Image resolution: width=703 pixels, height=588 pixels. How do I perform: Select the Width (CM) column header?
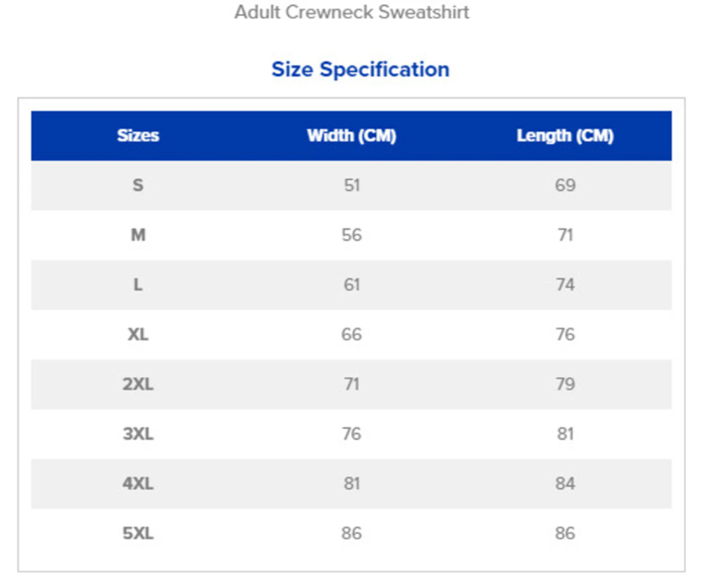pos(352,136)
